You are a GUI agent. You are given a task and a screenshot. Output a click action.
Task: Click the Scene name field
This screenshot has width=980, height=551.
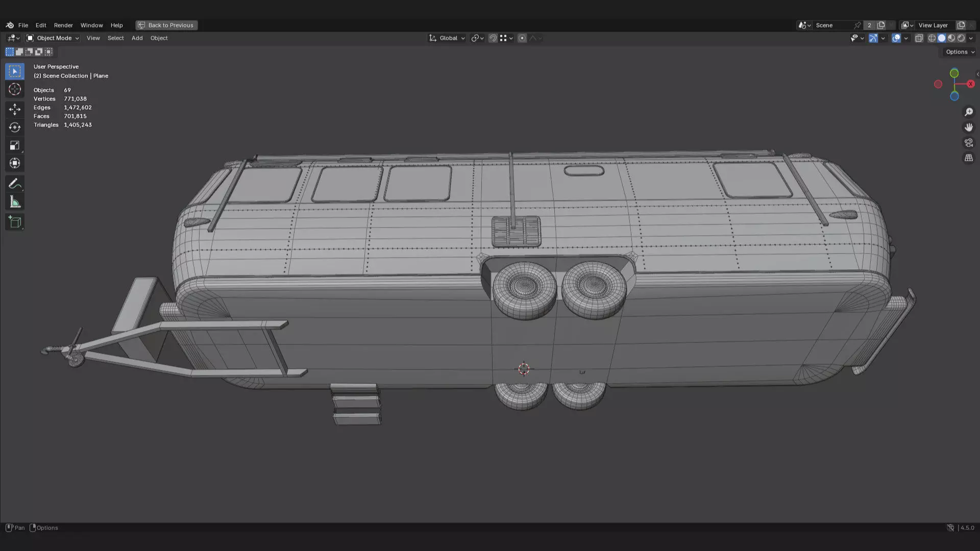832,25
